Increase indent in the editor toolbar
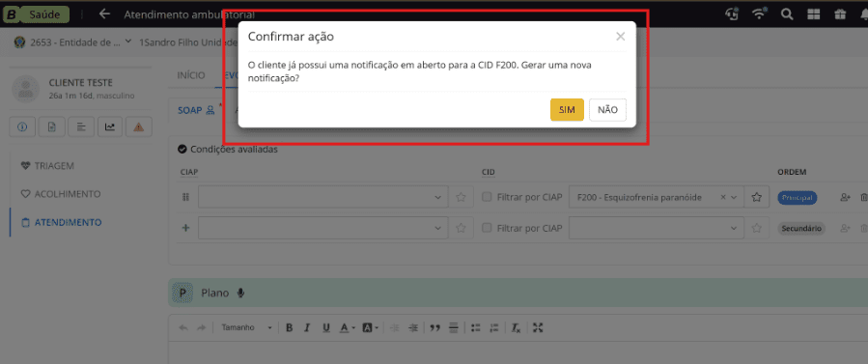 pyautogui.click(x=412, y=327)
